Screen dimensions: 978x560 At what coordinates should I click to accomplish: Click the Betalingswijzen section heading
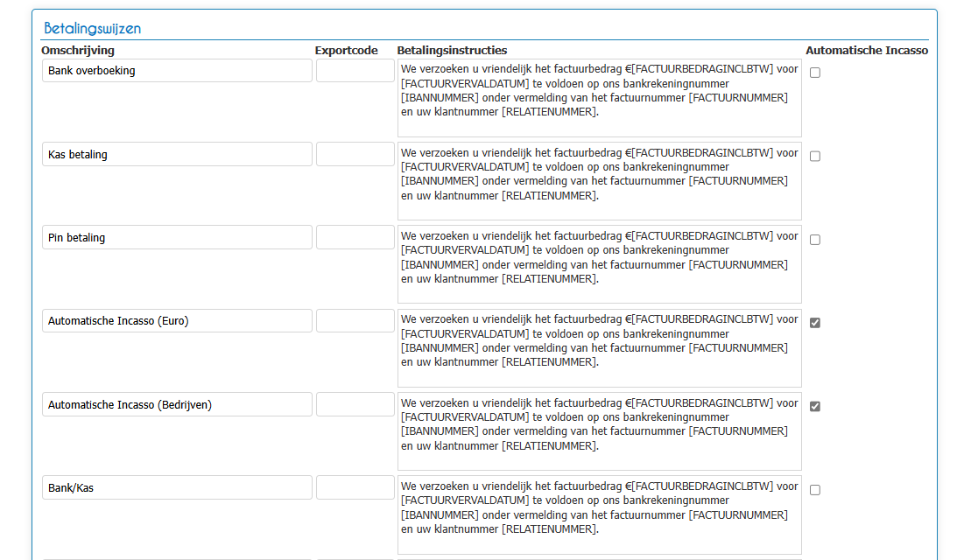click(92, 29)
